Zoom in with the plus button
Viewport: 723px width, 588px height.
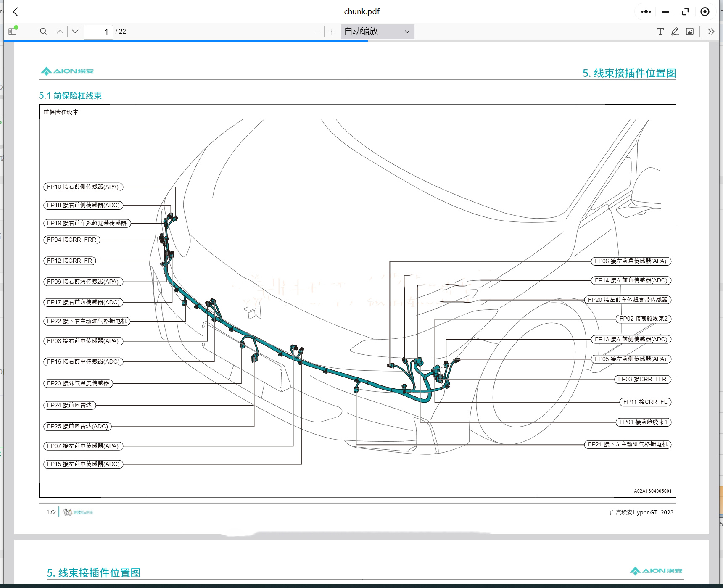(332, 32)
